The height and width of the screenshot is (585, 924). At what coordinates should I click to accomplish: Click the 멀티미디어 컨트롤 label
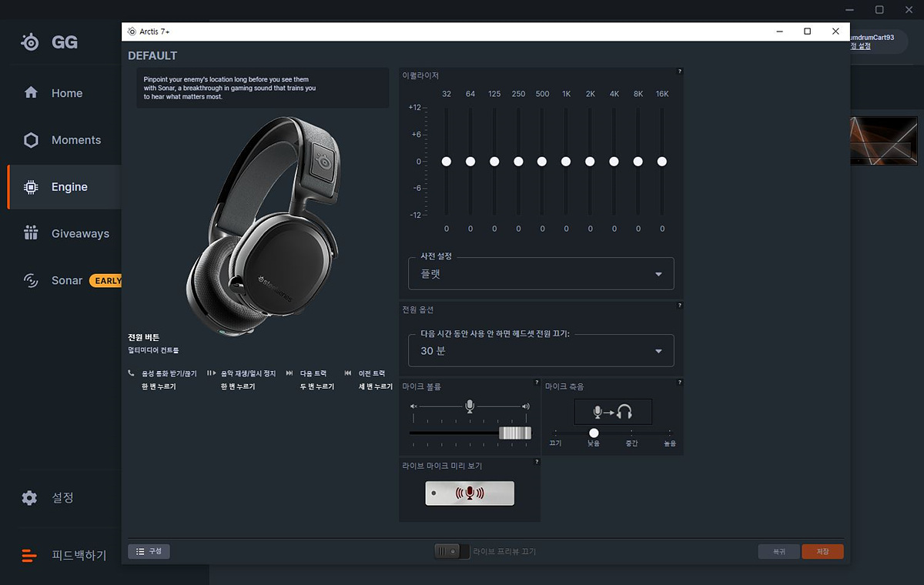(x=154, y=350)
